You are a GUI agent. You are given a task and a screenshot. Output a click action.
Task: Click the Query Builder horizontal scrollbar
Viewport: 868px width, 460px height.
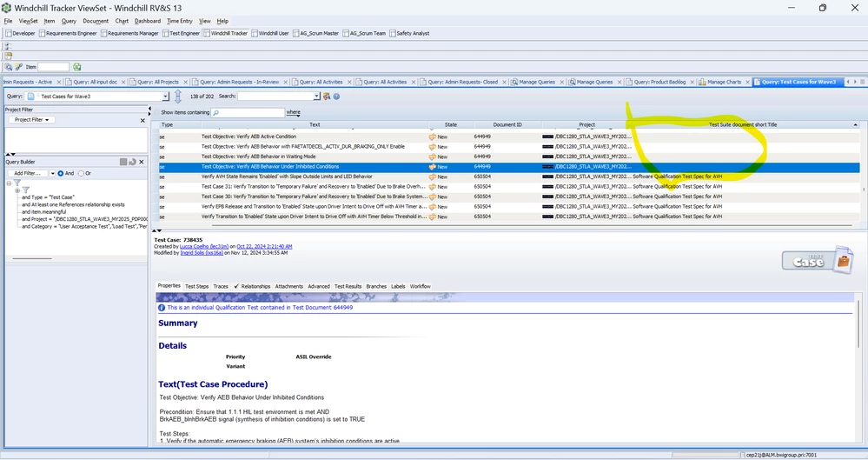tap(32, 259)
